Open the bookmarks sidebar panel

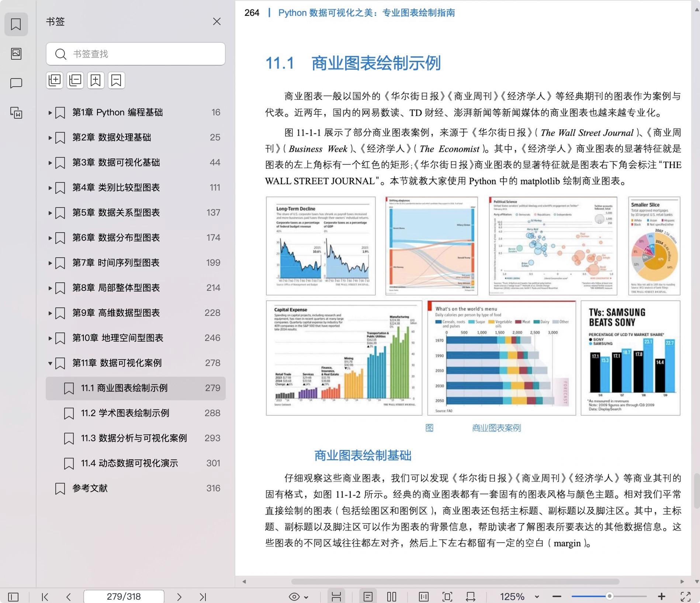(16, 24)
